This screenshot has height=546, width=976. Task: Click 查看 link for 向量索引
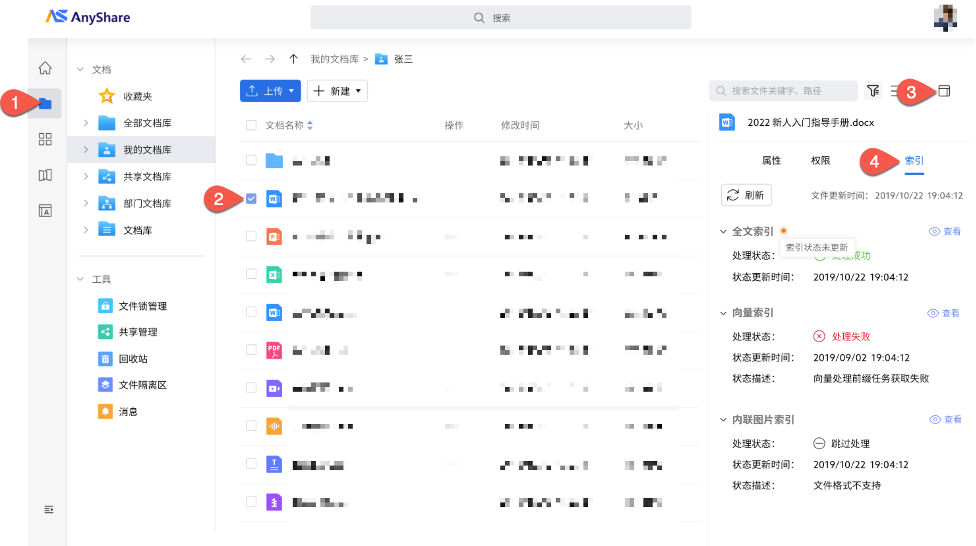944,313
